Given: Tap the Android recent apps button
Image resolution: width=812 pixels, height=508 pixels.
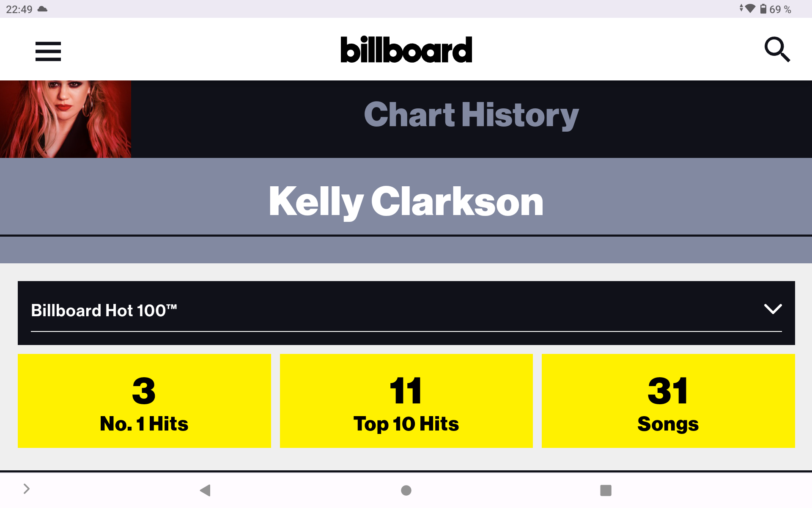Looking at the screenshot, I should (x=606, y=490).
